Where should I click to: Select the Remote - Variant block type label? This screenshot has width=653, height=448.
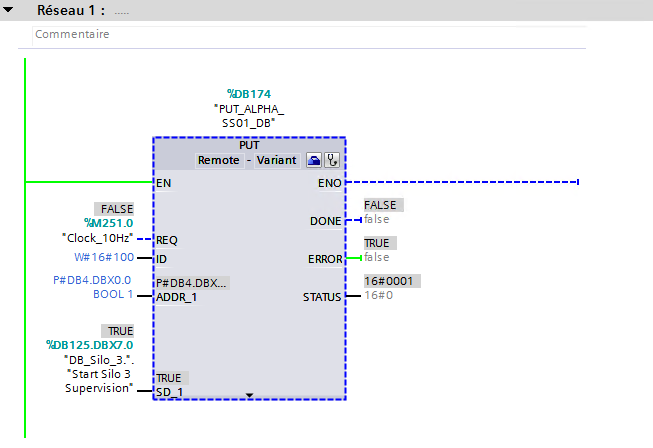tap(246, 160)
